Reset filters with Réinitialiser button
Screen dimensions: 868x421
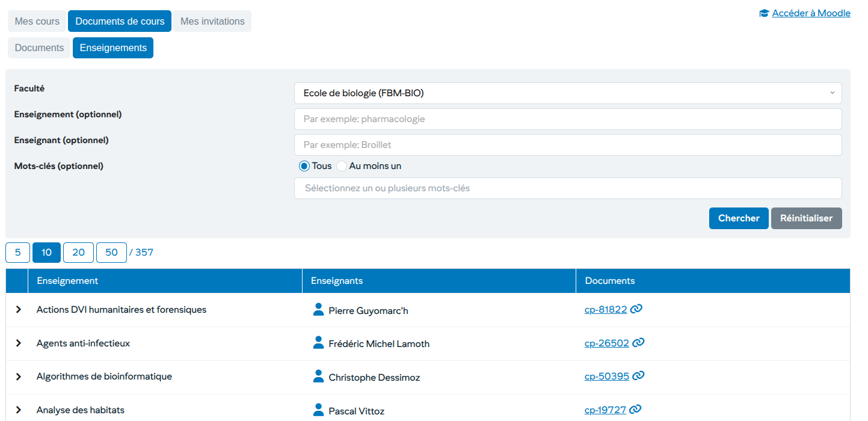click(x=806, y=218)
